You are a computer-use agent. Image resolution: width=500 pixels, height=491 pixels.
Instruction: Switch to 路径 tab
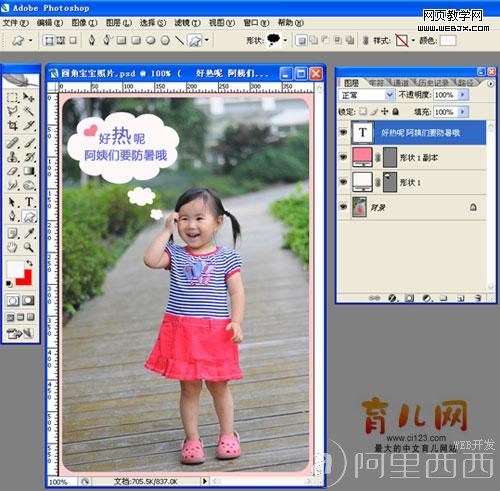(x=465, y=83)
